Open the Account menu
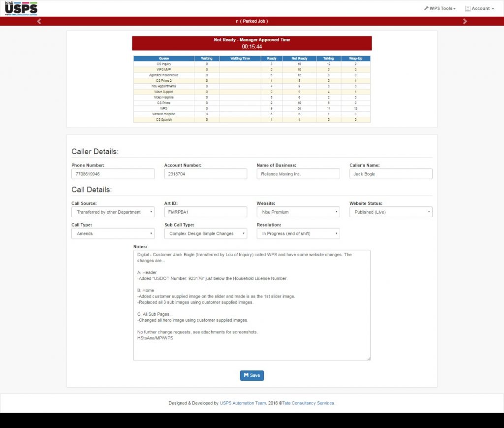This screenshot has width=504, height=428. pyautogui.click(x=479, y=8)
